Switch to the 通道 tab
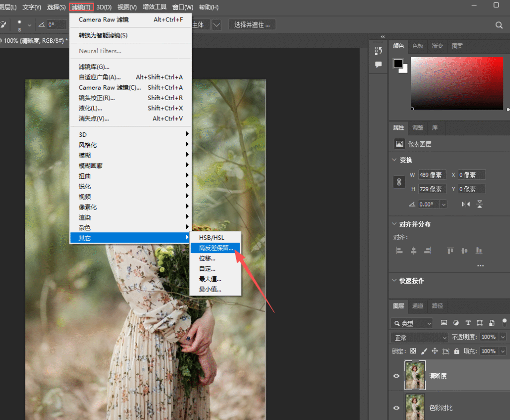The width and height of the screenshot is (510, 420). [x=418, y=306]
